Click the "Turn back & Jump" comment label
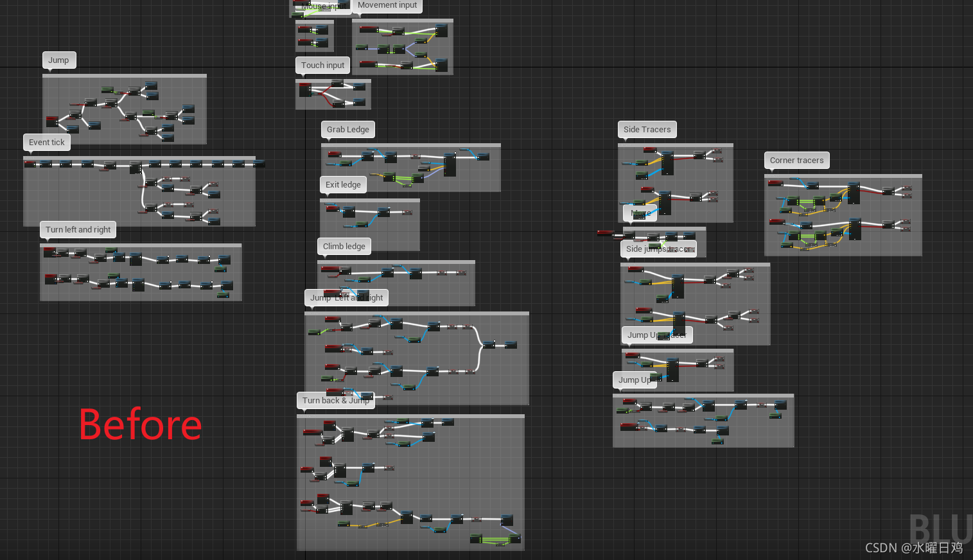The image size is (973, 560). tap(336, 401)
